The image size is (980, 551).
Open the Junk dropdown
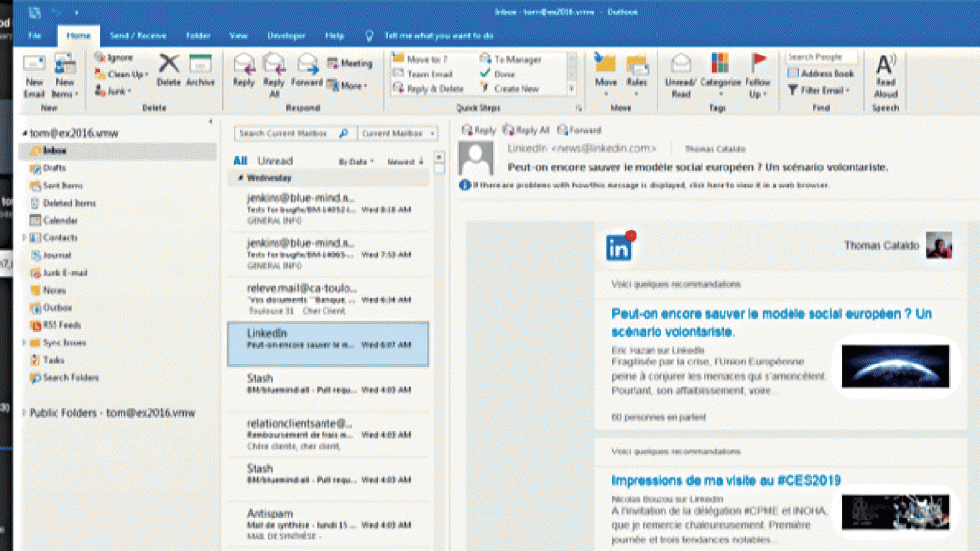[x=113, y=91]
